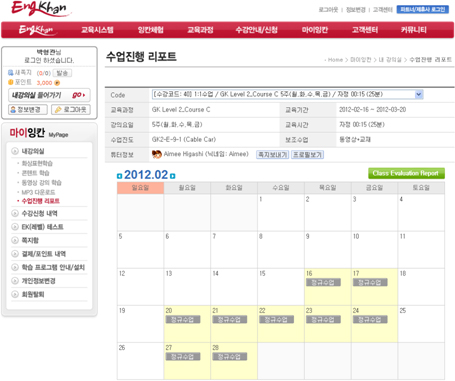455x381 pixels.
Task: Open the 교육과정 menu in navigation bar
Action: click(200, 30)
